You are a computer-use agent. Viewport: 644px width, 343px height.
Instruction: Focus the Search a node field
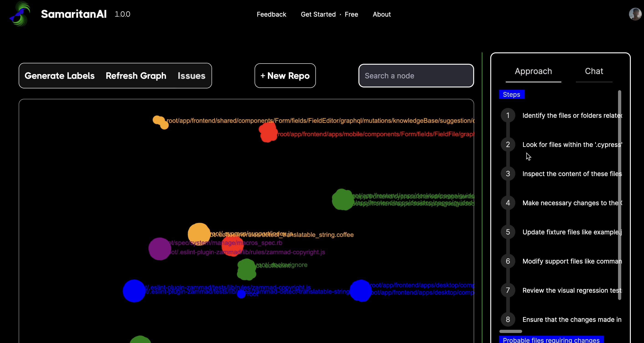point(416,75)
